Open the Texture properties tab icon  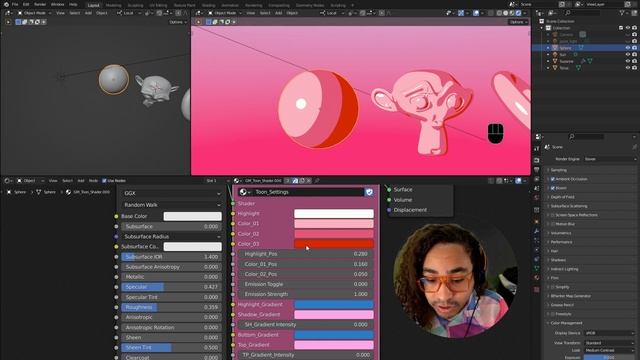(537, 289)
